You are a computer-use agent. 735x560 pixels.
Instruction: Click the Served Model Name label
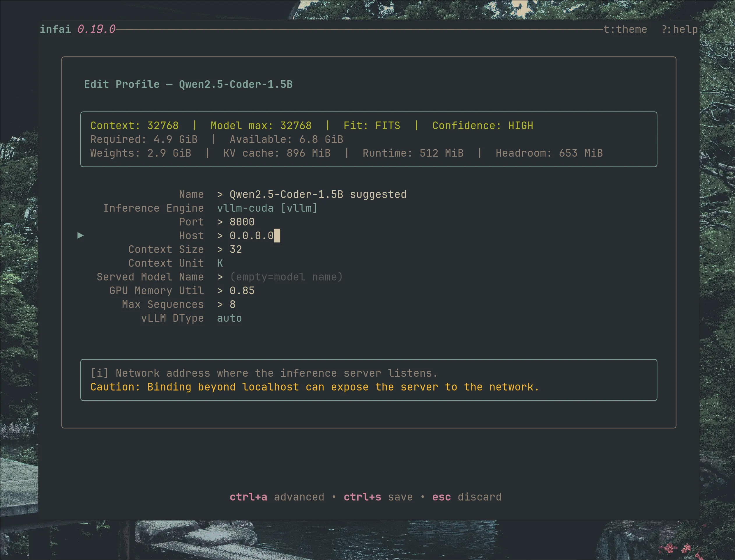click(x=150, y=277)
